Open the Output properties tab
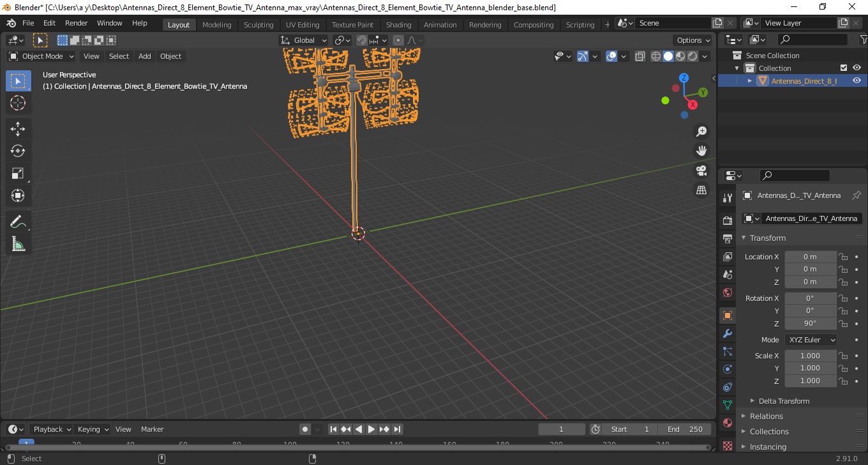 (728, 239)
